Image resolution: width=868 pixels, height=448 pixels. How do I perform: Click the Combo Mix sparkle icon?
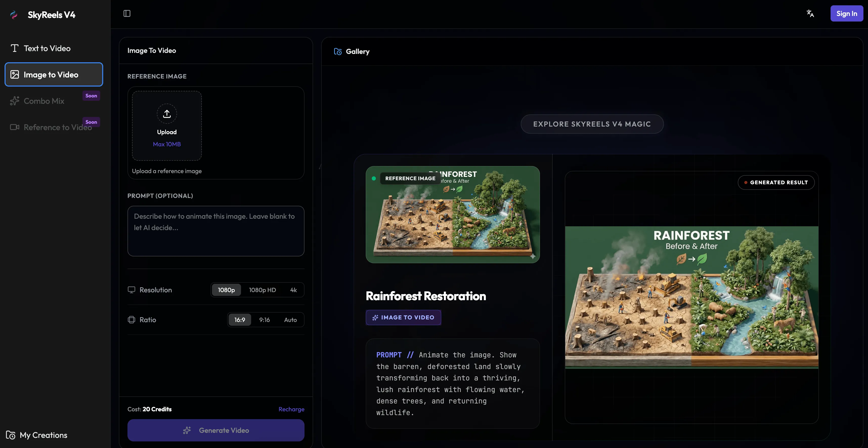coord(14,101)
